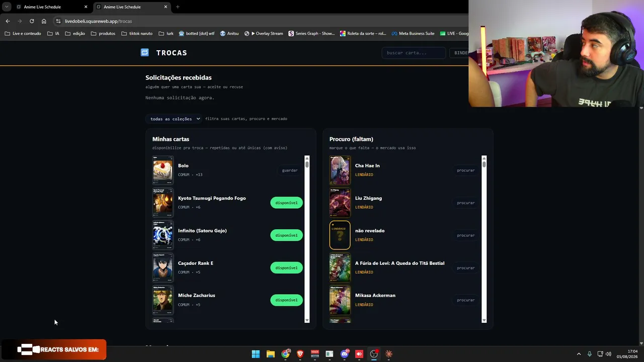The width and height of the screenshot is (644, 362).
Task: Click the Caçador Rank E card thumbnail
Action: (163, 267)
